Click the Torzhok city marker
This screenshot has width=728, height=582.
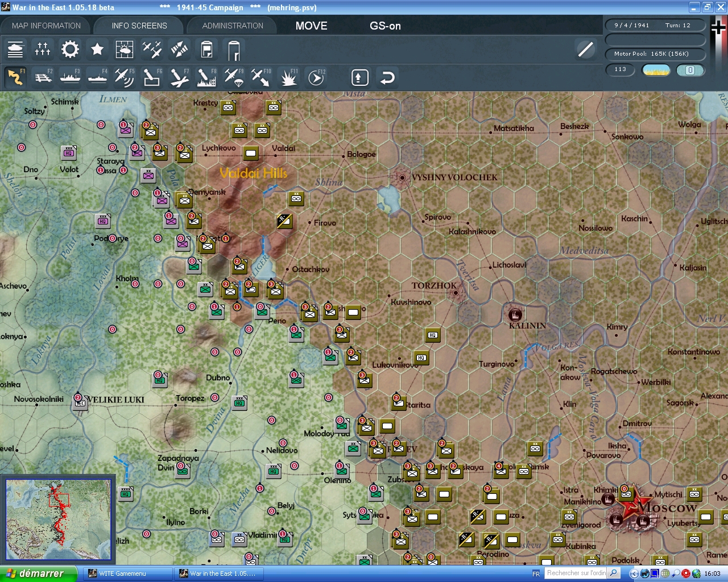[456, 293]
